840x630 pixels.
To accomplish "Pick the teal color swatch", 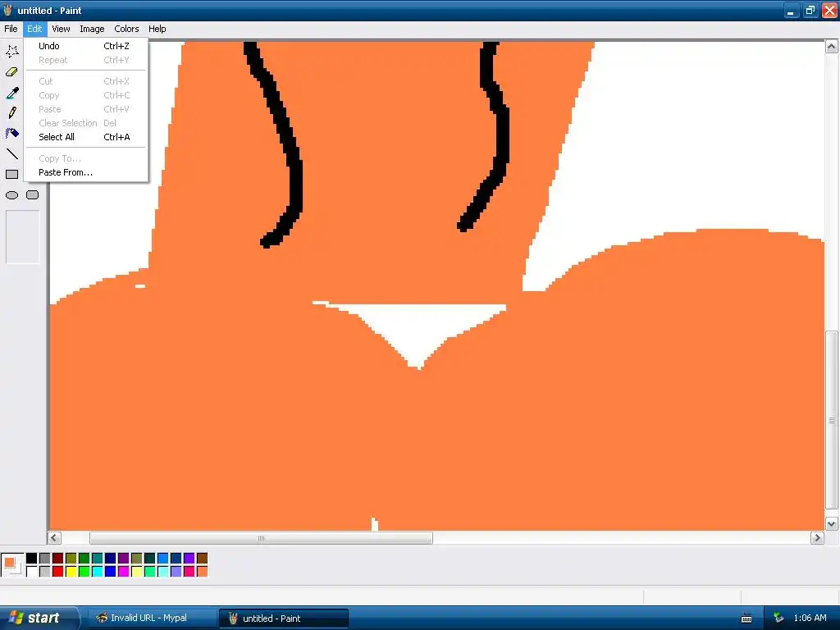I will click(x=97, y=559).
